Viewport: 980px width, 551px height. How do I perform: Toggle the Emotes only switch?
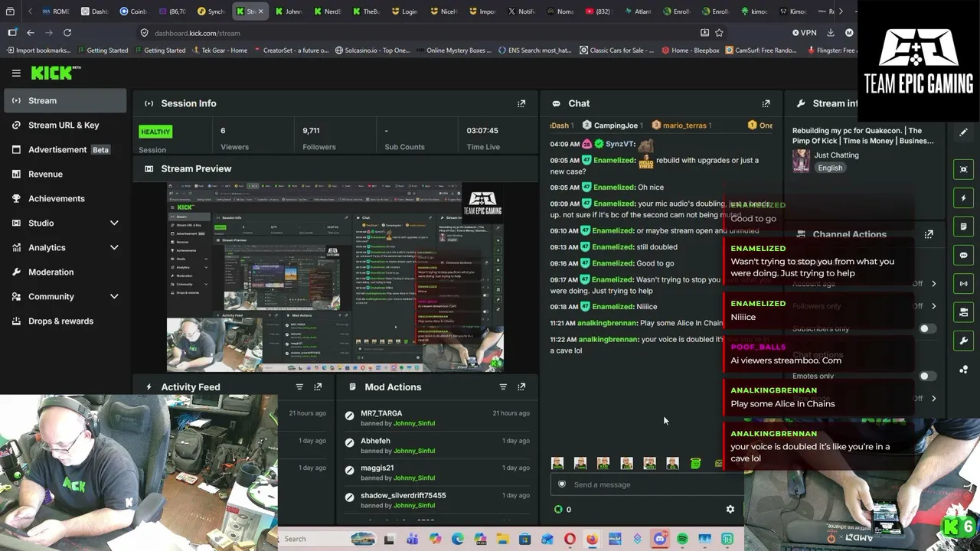click(x=926, y=376)
